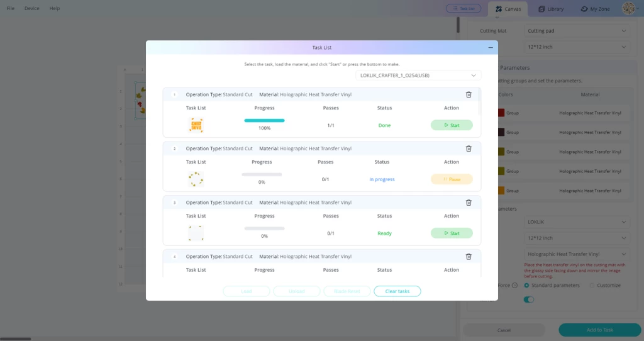644x341 pixels.
Task: Start task 1 that is Done
Action: tap(452, 125)
